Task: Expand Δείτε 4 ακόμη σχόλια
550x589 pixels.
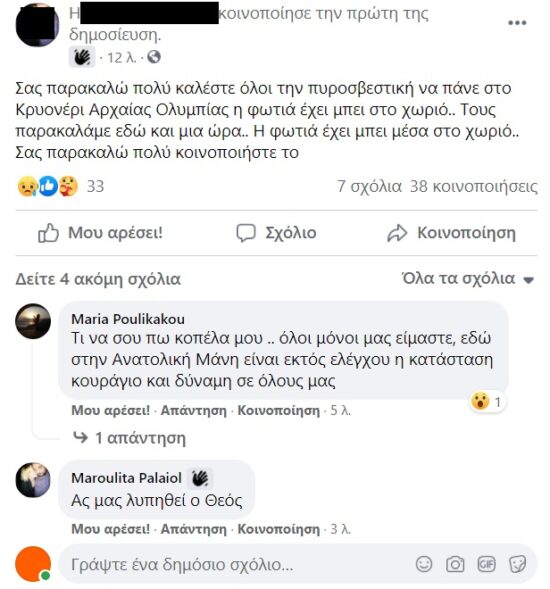Action: coord(98,279)
